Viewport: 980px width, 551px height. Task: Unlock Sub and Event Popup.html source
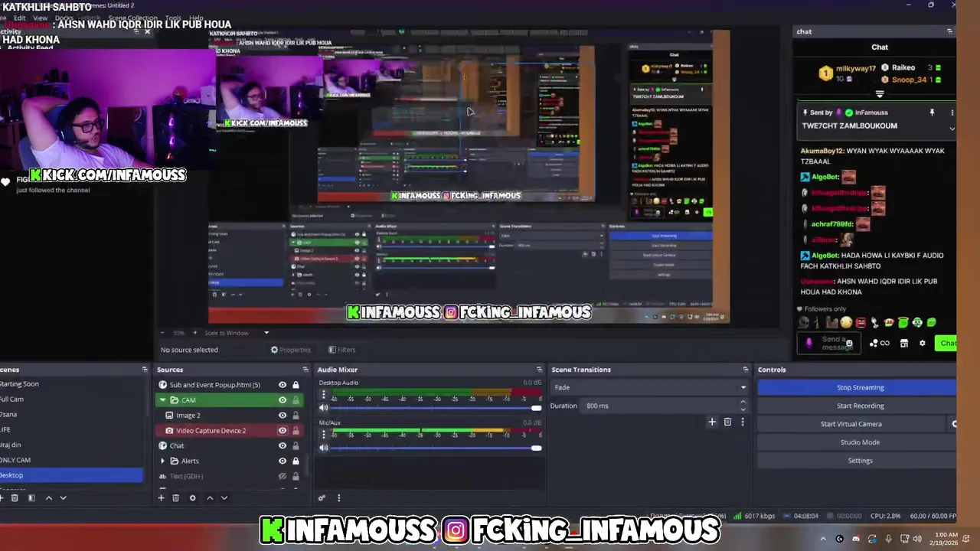[296, 385]
